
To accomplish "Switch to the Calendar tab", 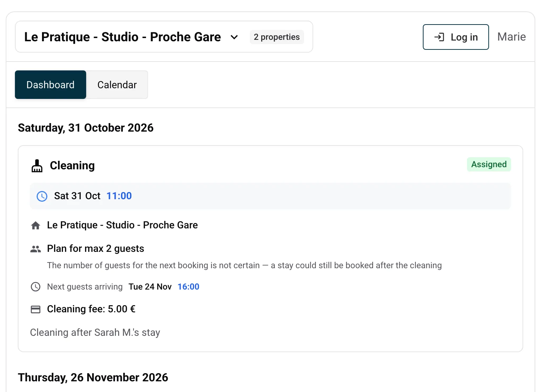I will 117,85.
